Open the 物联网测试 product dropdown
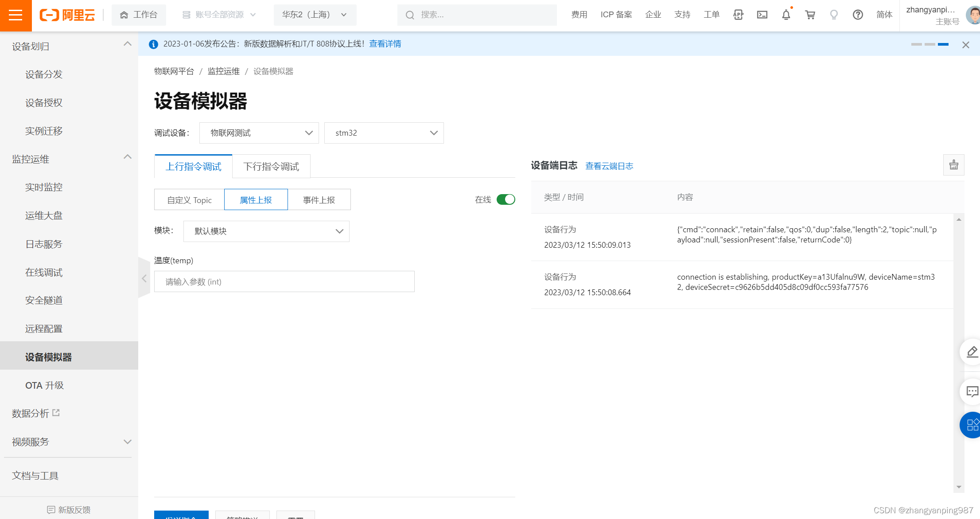The width and height of the screenshot is (980, 519). pos(259,133)
